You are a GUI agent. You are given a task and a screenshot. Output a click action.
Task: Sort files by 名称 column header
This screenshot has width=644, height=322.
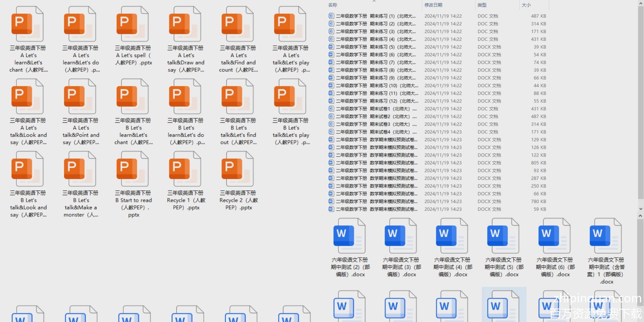[x=333, y=5]
